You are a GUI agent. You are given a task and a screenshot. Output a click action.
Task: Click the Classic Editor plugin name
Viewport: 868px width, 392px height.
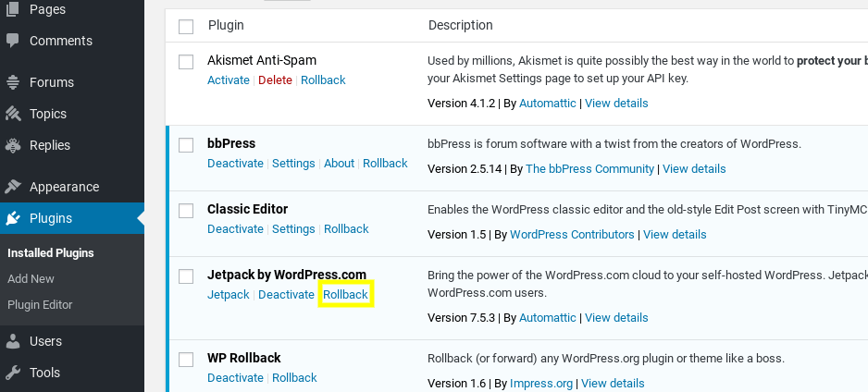(247, 210)
